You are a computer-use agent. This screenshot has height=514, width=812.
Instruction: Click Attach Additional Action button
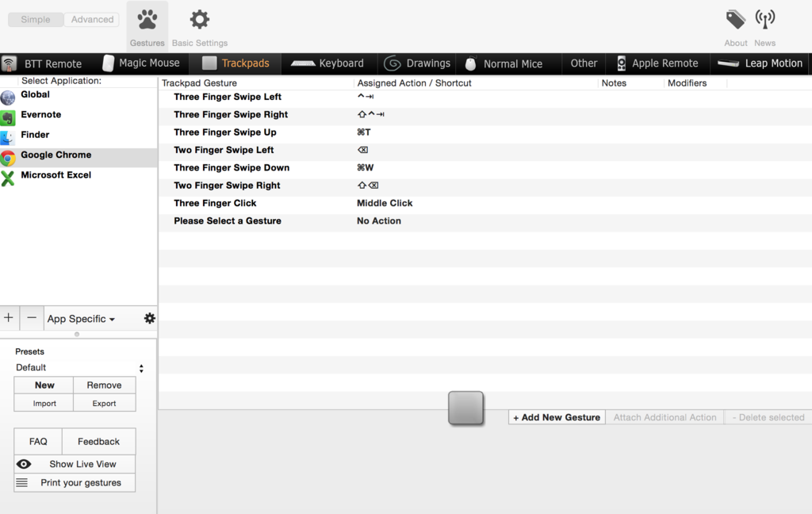[x=665, y=417]
